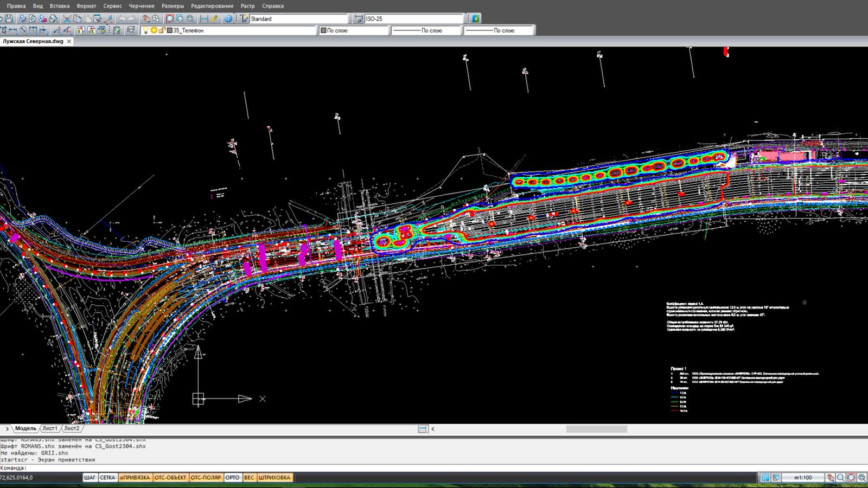The height and width of the screenshot is (488, 868).
Task: Click the Cut scissors icon
Action: (x=67, y=18)
